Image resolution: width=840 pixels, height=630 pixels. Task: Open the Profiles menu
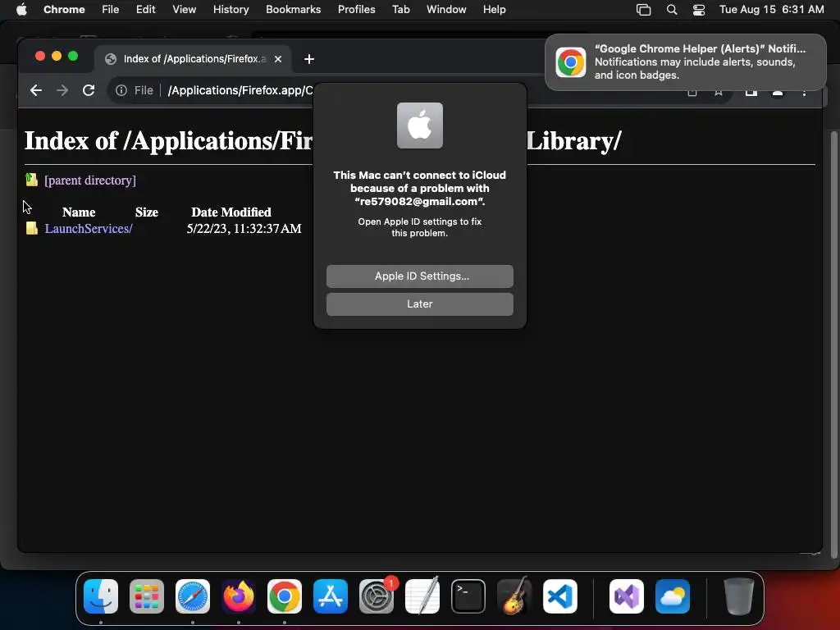(x=356, y=9)
